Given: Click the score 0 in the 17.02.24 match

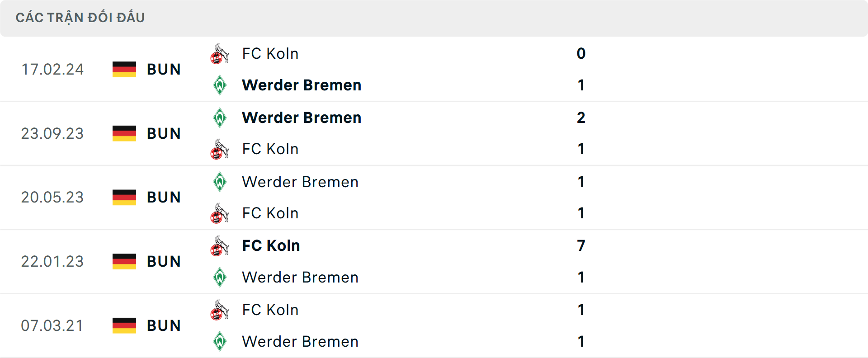Looking at the screenshot, I should coord(581,53).
